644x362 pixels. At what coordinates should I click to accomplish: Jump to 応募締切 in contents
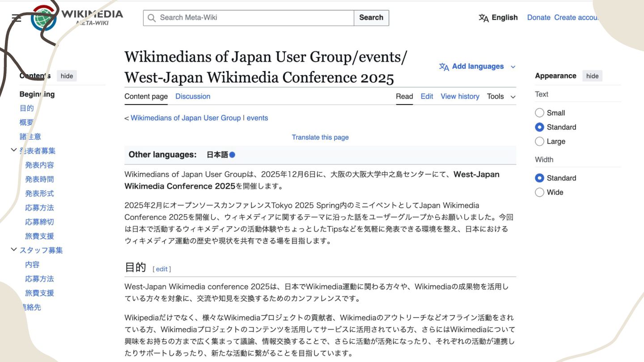(x=39, y=222)
